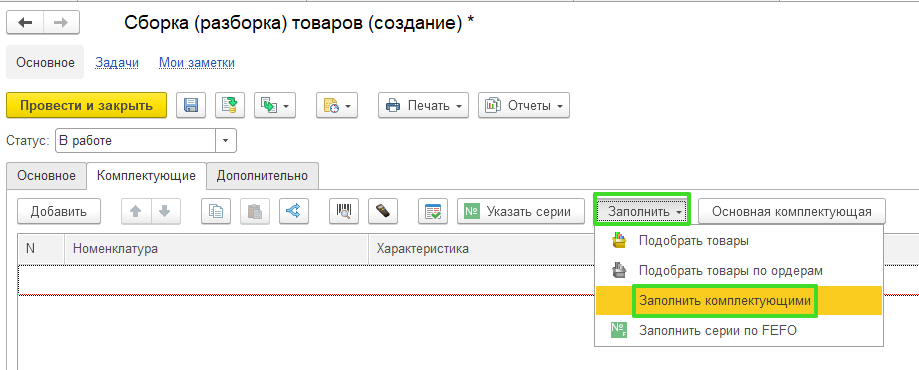Click the Добавить button
The image size is (919, 370).
[x=59, y=212]
